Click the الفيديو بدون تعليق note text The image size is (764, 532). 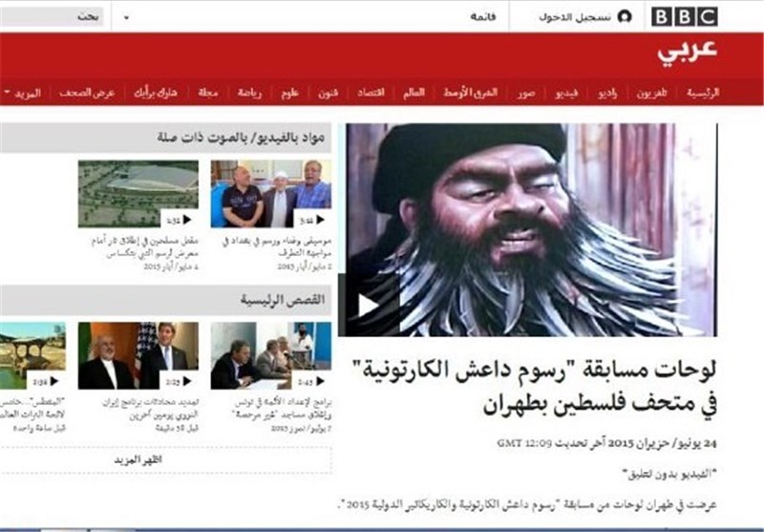669,475
